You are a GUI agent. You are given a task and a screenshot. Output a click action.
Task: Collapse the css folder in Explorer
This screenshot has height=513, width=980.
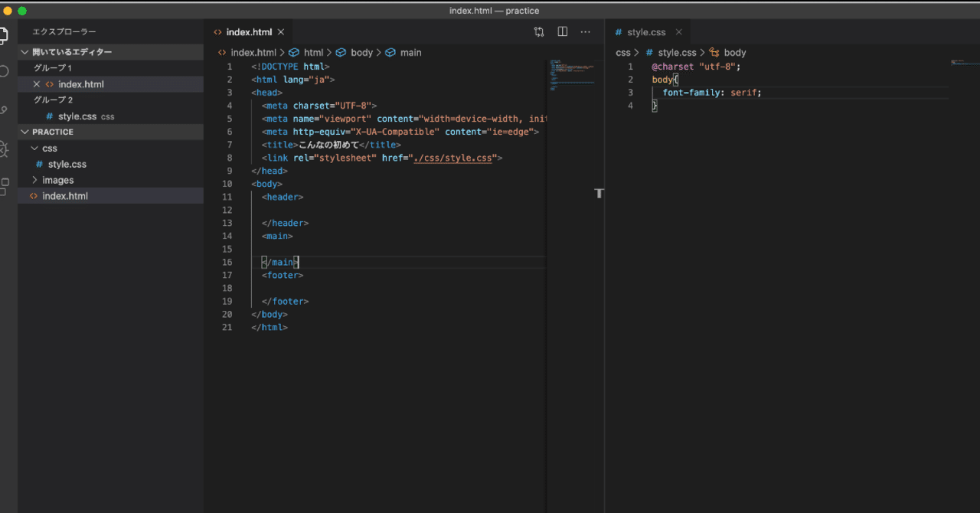point(49,148)
